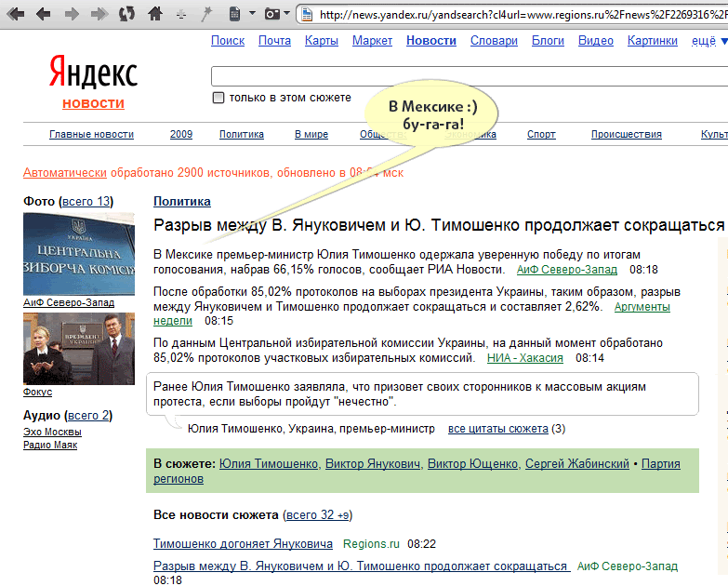The image size is (728, 586).
Task: Focus the Yandex news search field
Action: click(x=469, y=76)
